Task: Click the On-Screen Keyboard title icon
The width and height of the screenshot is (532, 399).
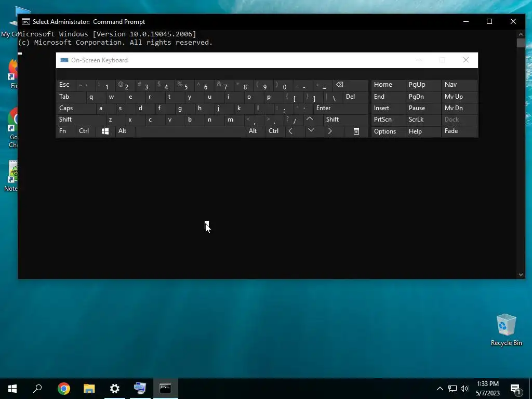Action: pyautogui.click(x=64, y=60)
